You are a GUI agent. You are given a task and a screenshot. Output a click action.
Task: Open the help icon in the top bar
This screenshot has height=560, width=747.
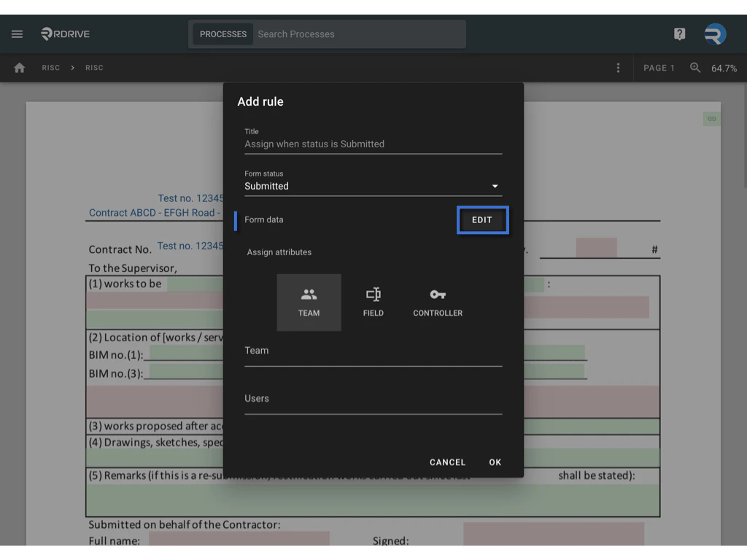pyautogui.click(x=679, y=34)
